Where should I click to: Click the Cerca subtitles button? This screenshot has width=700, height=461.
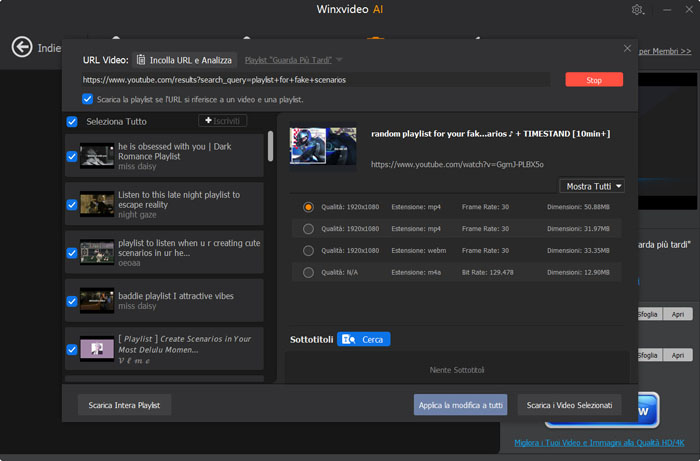point(363,340)
